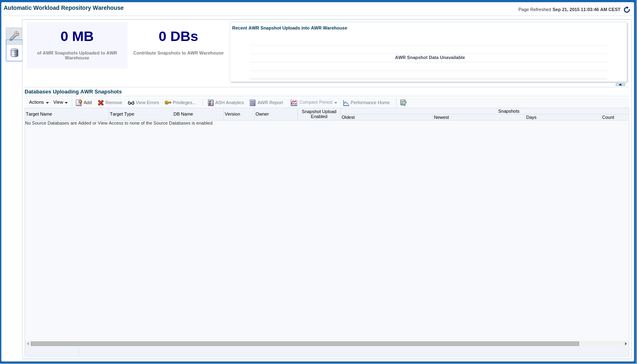Click the Add database icon
The height and width of the screenshot is (364, 637).
click(79, 102)
